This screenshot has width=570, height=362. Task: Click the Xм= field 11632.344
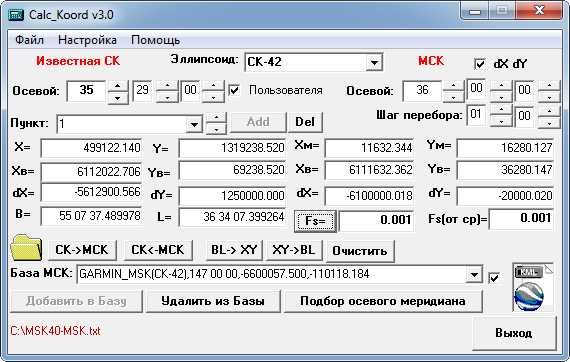(369, 148)
